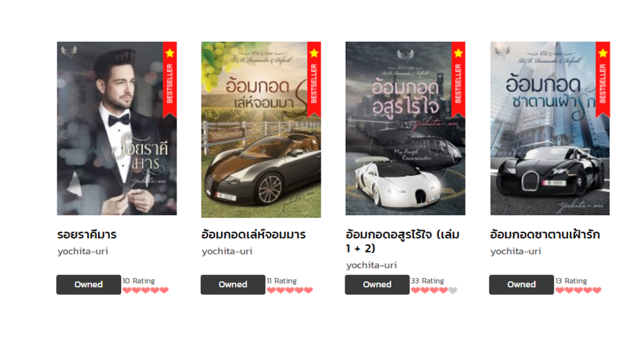Image resolution: width=644 pixels, height=364 pixels.
Task: Open the รอยราคีมาร title link
Action: tap(87, 235)
